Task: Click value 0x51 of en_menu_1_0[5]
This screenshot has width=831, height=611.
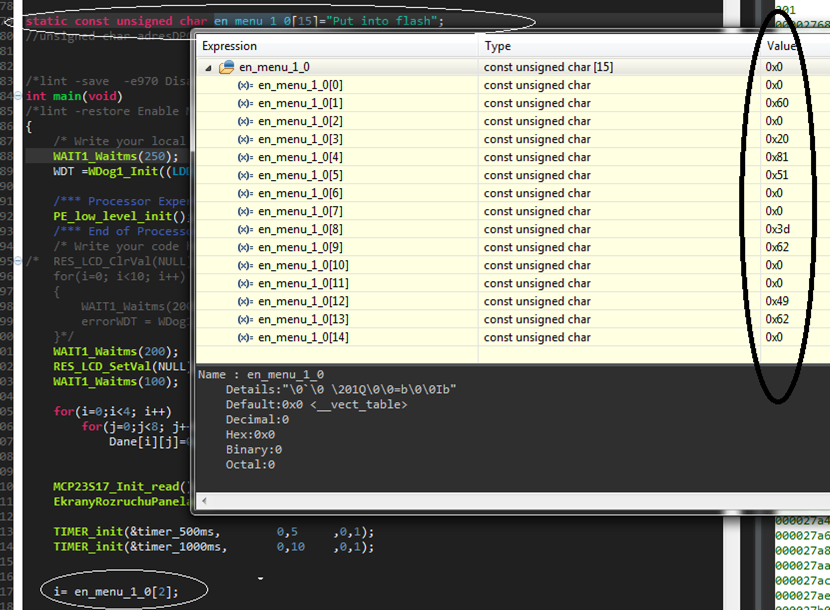Action: (776, 175)
